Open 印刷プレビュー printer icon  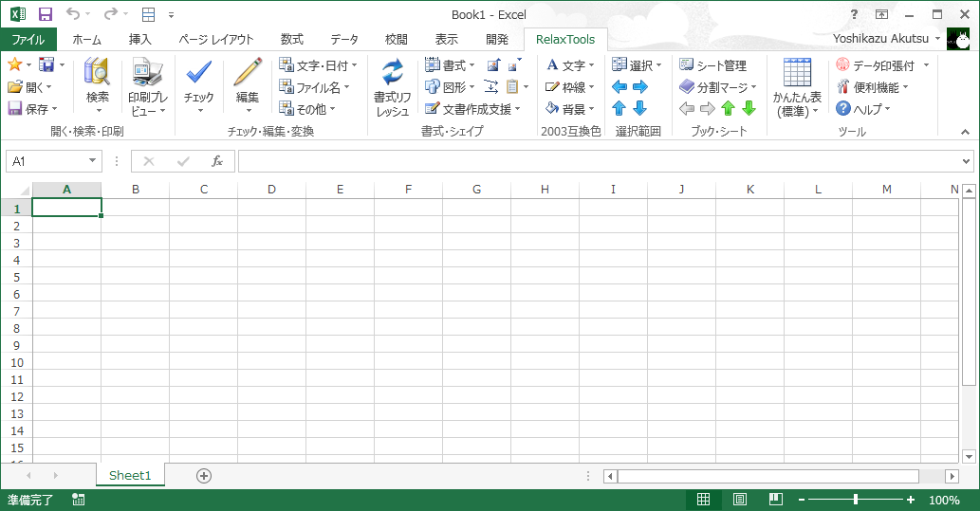pos(147,72)
